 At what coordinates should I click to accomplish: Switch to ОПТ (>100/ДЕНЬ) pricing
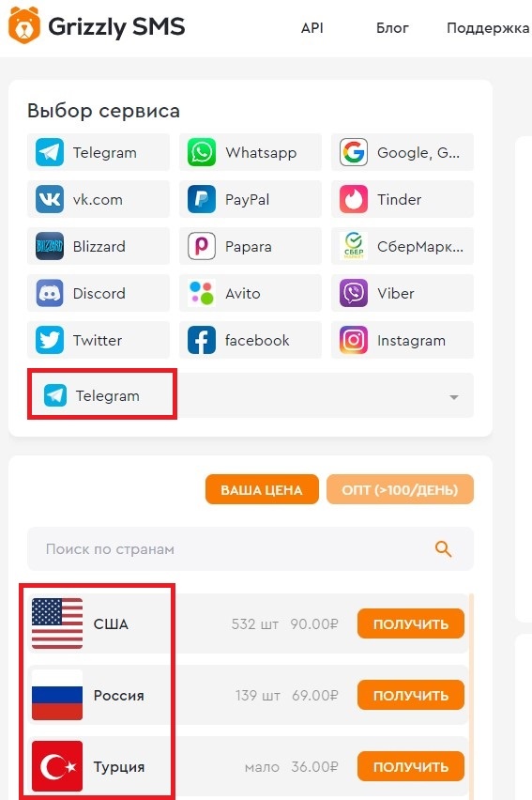tap(400, 490)
